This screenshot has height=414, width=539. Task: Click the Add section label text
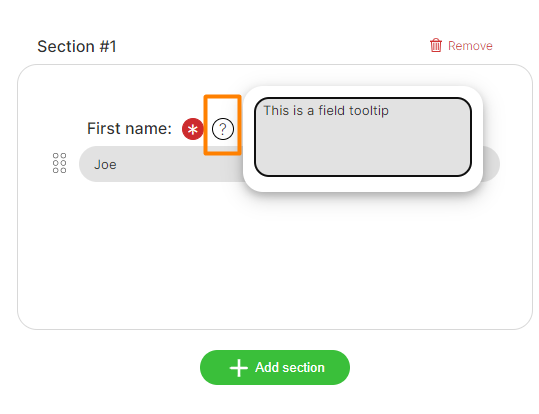pos(290,368)
